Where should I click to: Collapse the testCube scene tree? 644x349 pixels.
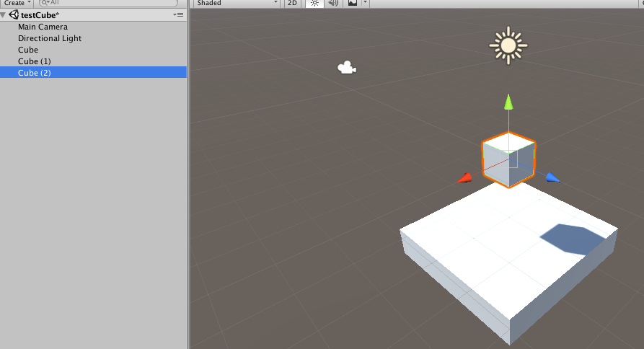pyautogui.click(x=4, y=15)
